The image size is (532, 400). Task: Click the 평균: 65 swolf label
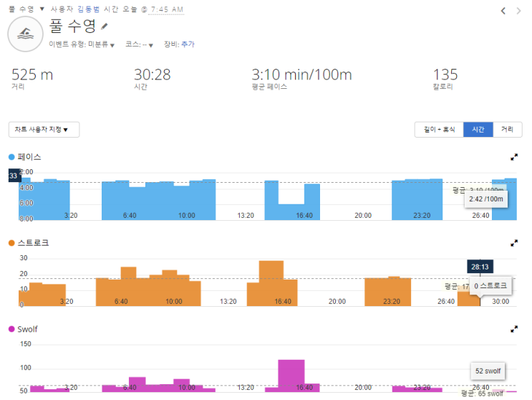tap(482, 394)
